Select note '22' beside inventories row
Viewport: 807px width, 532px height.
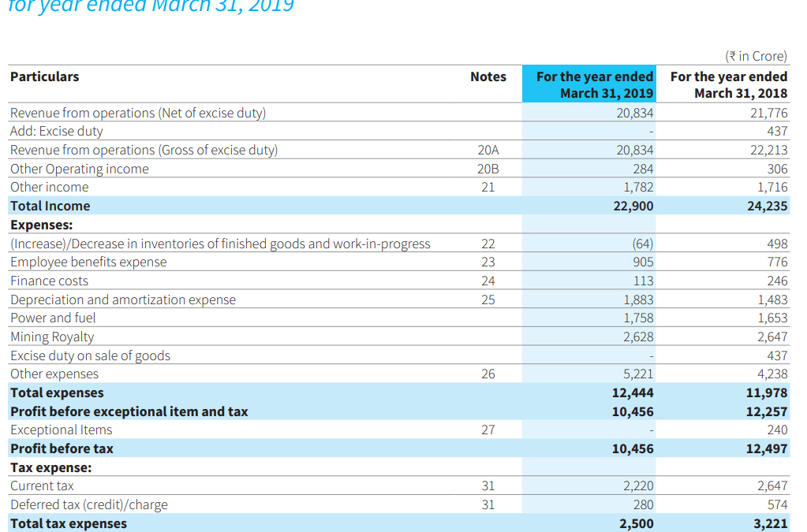(x=488, y=243)
